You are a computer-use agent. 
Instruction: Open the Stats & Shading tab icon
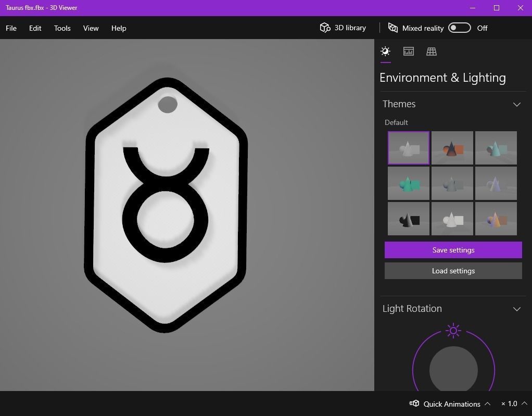409,52
